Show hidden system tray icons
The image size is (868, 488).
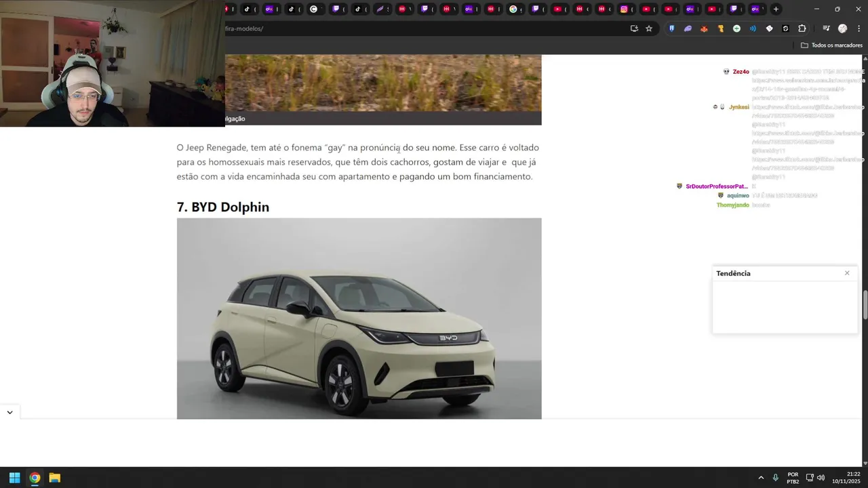click(761, 478)
